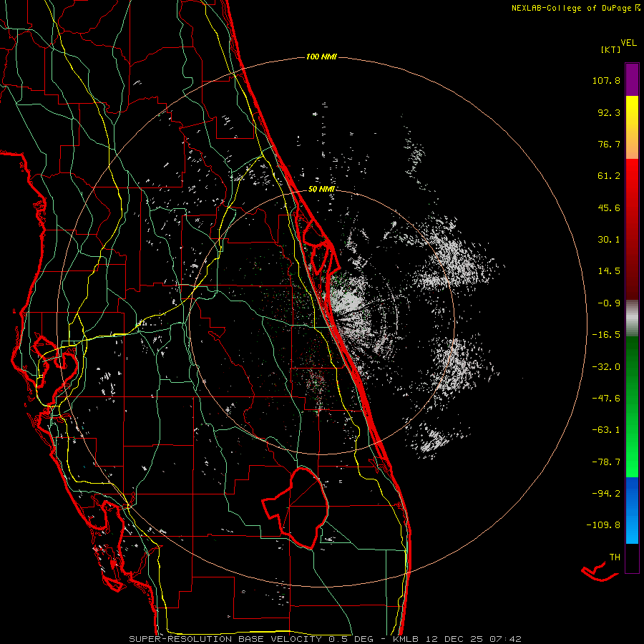The height and width of the screenshot is (644, 644).
Task: Click the 61.2 velocity scale value
Action: point(609,176)
